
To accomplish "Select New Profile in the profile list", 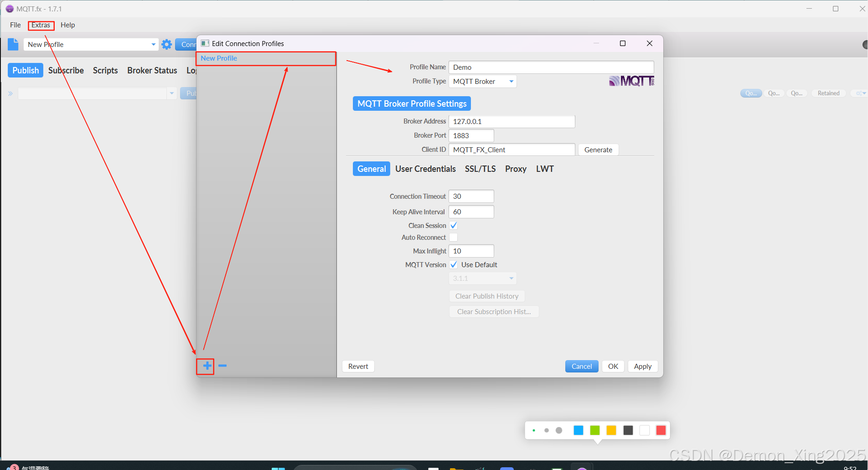I will click(266, 58).
